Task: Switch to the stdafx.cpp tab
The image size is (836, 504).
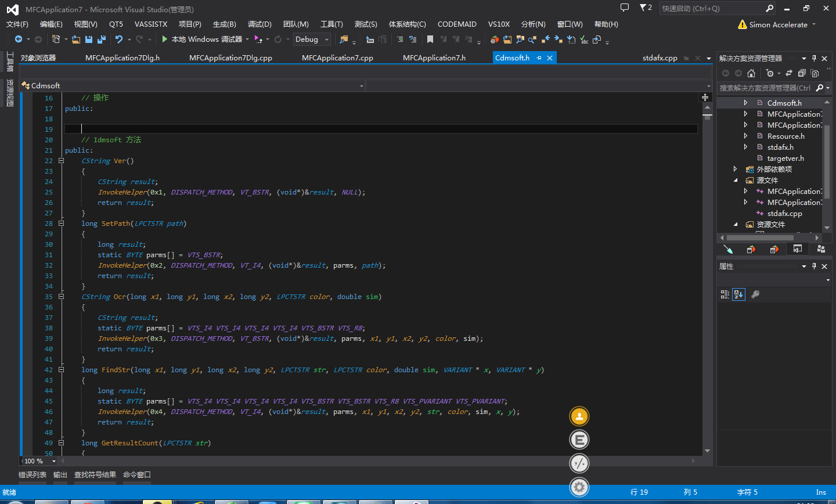Action: tap(660, 57)
